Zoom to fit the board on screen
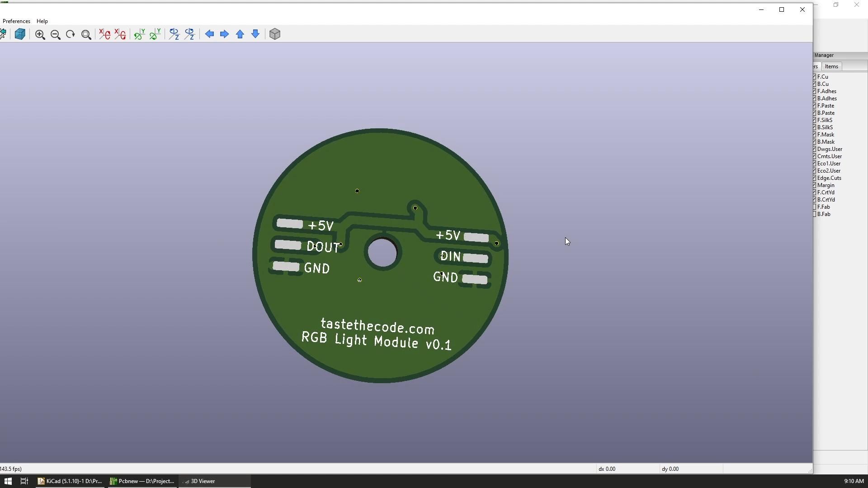 (86, 34)
